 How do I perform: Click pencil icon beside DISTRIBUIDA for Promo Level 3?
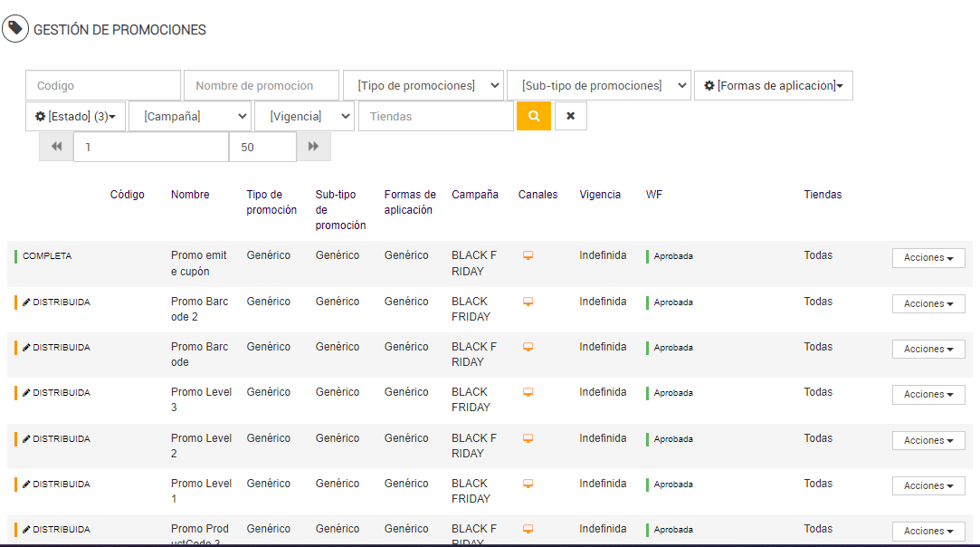[26, 393]
